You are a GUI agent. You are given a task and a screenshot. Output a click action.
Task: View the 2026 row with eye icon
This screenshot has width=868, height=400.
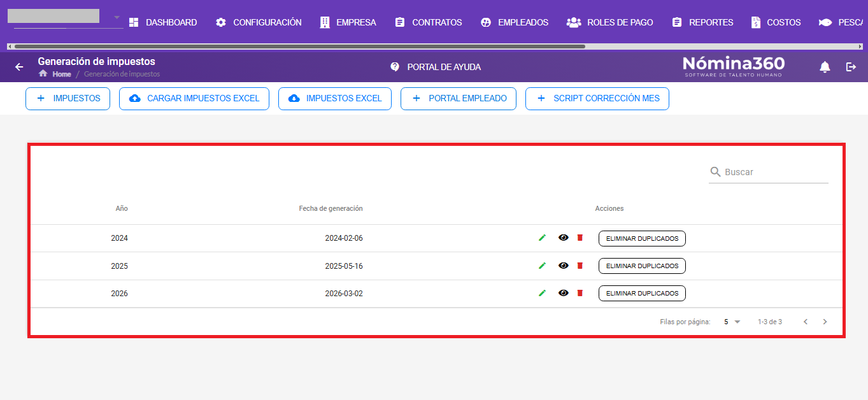pos(563,293)
